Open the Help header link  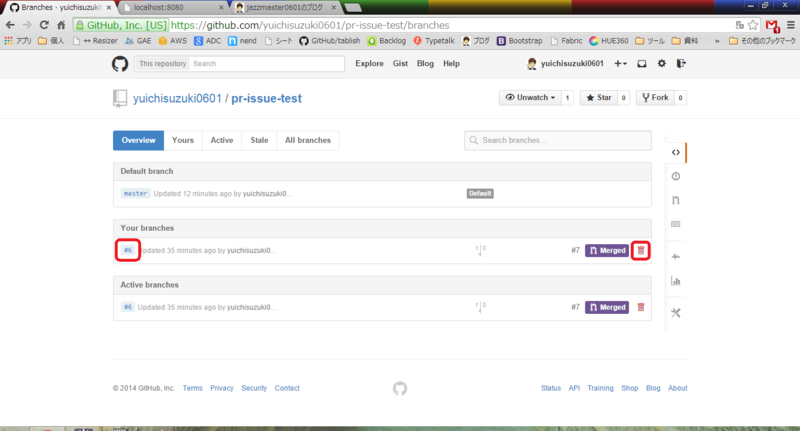[x=451, y=64]
